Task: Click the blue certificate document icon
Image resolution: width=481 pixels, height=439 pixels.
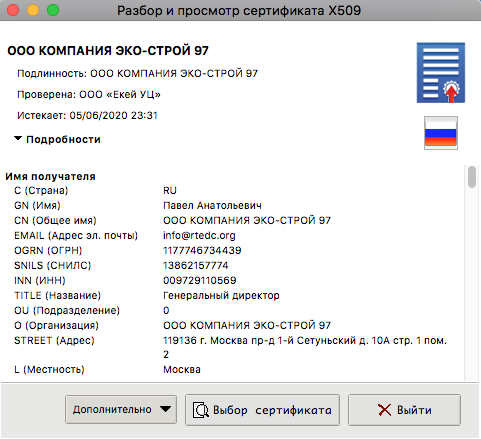Action: (x=441, y=73)
